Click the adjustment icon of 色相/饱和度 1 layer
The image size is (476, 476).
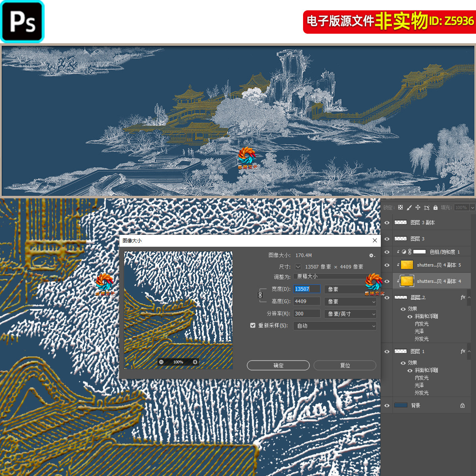point(404,251)
